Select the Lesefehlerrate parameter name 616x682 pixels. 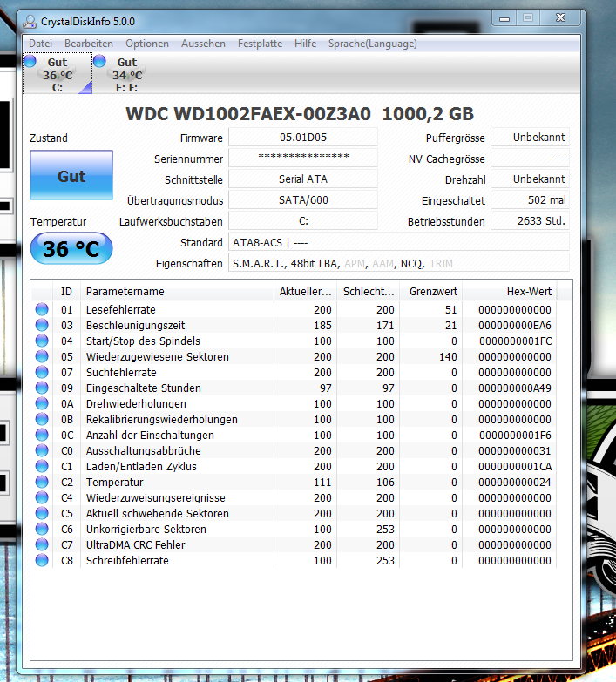click(121, 310)
